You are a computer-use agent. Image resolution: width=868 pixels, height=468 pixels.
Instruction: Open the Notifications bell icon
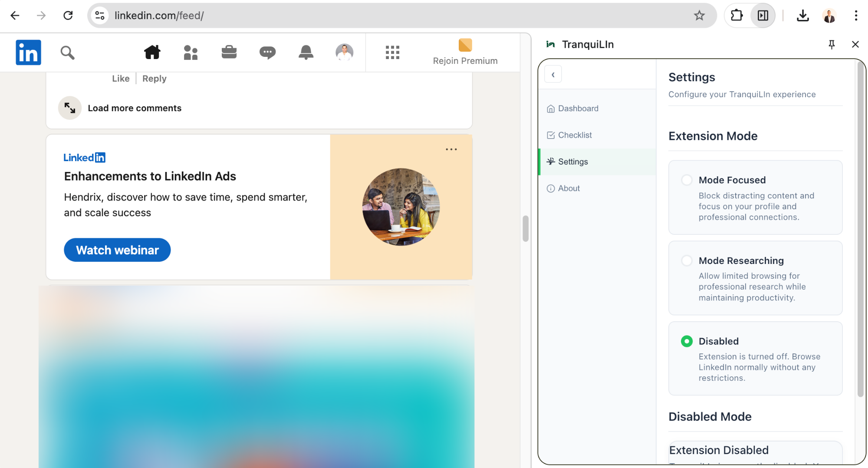306,53
